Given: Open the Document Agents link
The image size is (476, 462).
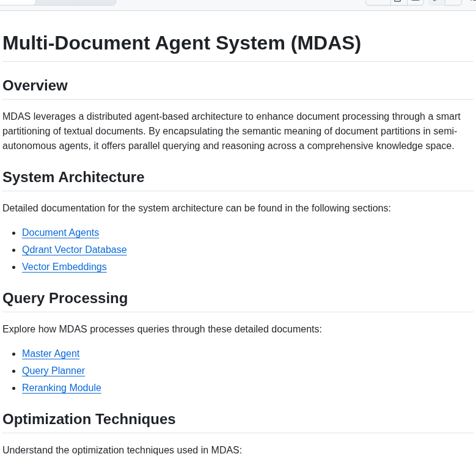Looking at the screenshot, I should tap(60, 232).
